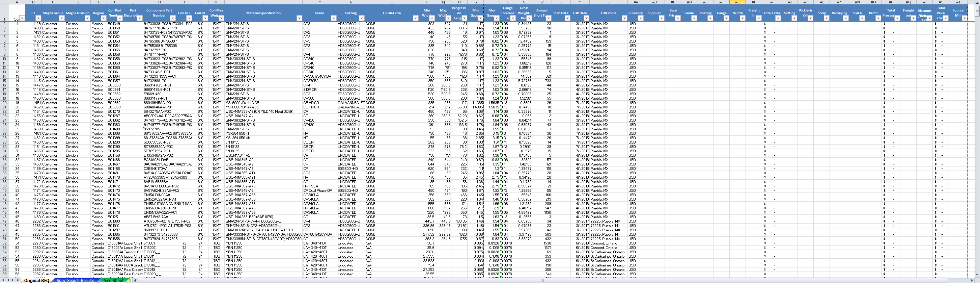Jump to last sheet using tab navigation arrow
Viewport: 980px width, 283px height.
coord(18,280)
